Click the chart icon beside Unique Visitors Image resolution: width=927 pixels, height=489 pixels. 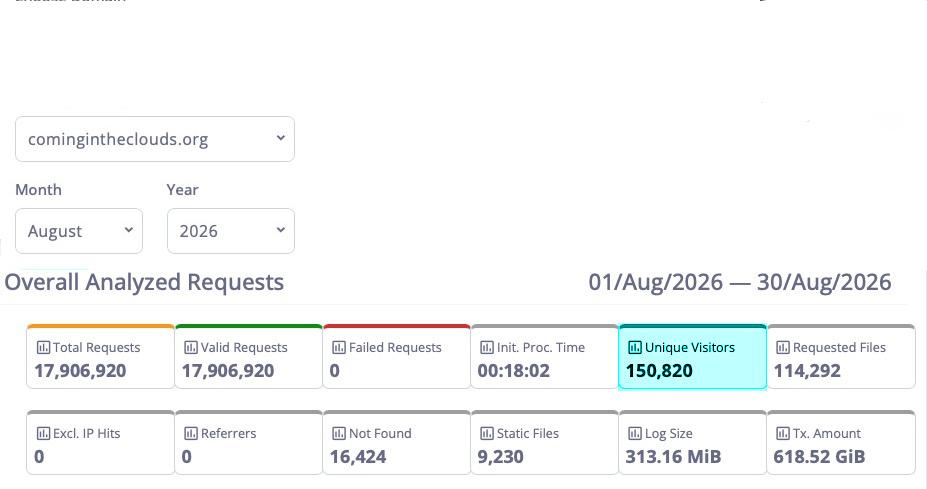point(634,348)
